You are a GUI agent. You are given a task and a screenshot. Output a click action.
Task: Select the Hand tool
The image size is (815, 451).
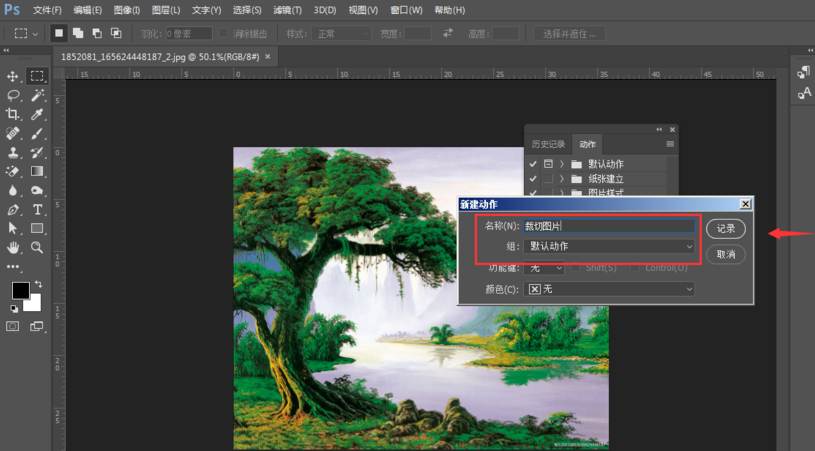[13, 247]
